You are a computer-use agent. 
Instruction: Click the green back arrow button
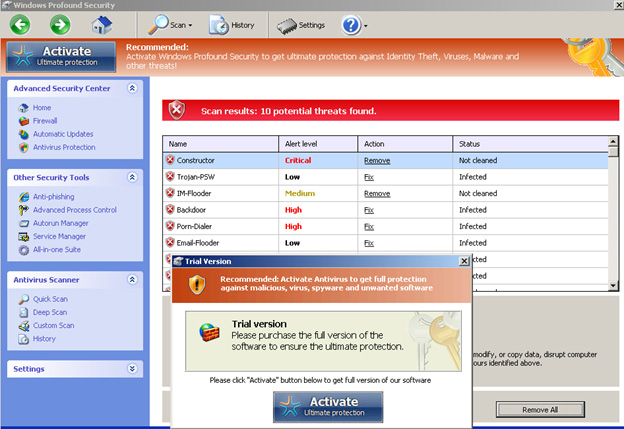[20, 25]
